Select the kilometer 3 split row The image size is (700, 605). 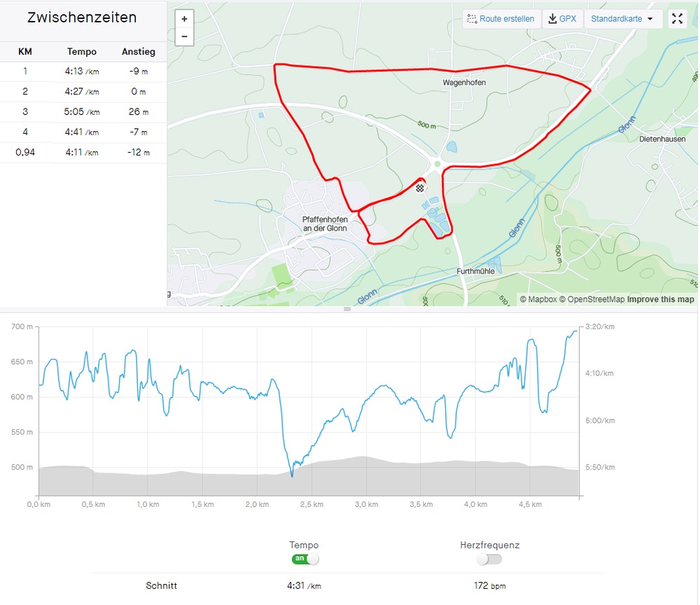(x=83, y=112)
